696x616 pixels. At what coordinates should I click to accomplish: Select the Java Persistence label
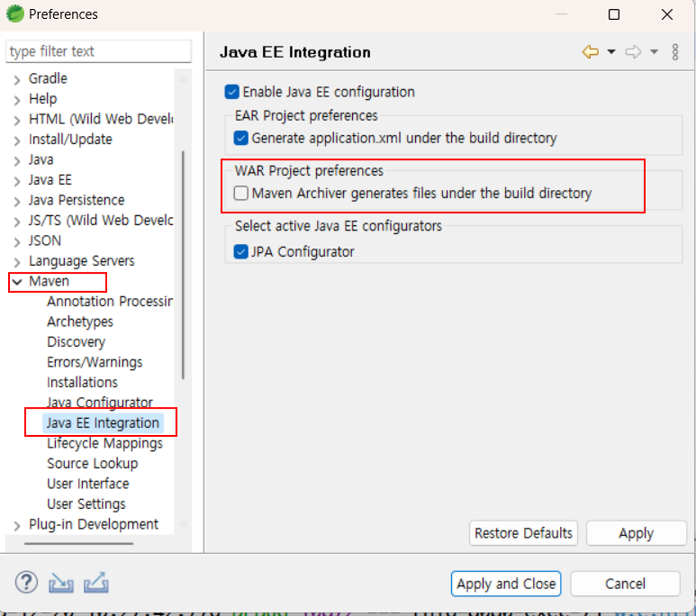(77, 200)
